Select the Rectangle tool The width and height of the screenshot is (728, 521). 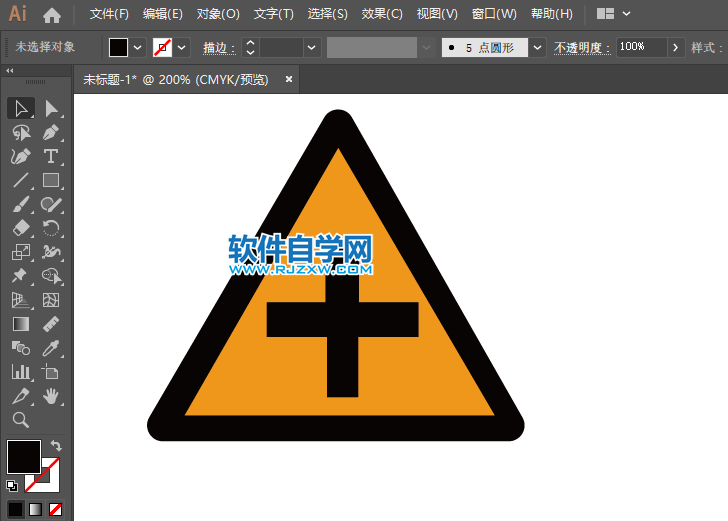pos(51,181)
